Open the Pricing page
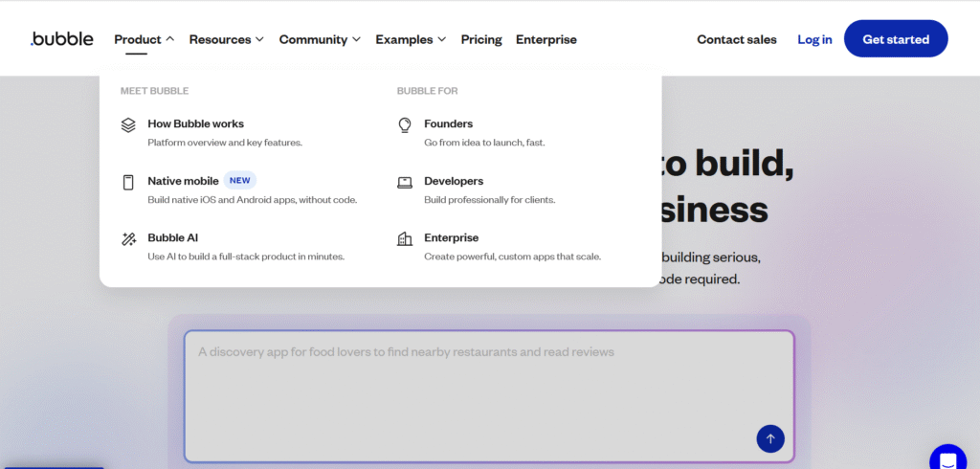This screenshot has width=980, height=469. click(x=481, y=39)
